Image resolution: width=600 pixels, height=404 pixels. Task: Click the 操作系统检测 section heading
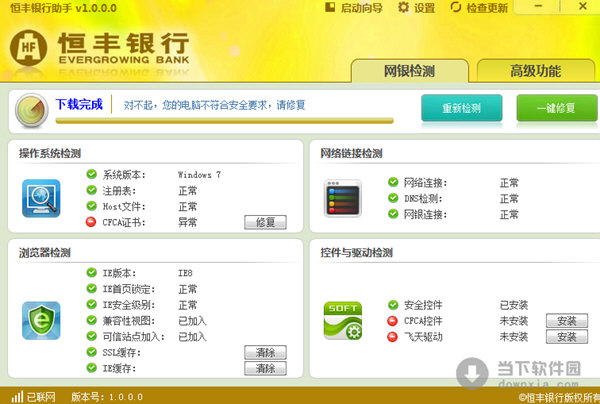tap(50, 153)
